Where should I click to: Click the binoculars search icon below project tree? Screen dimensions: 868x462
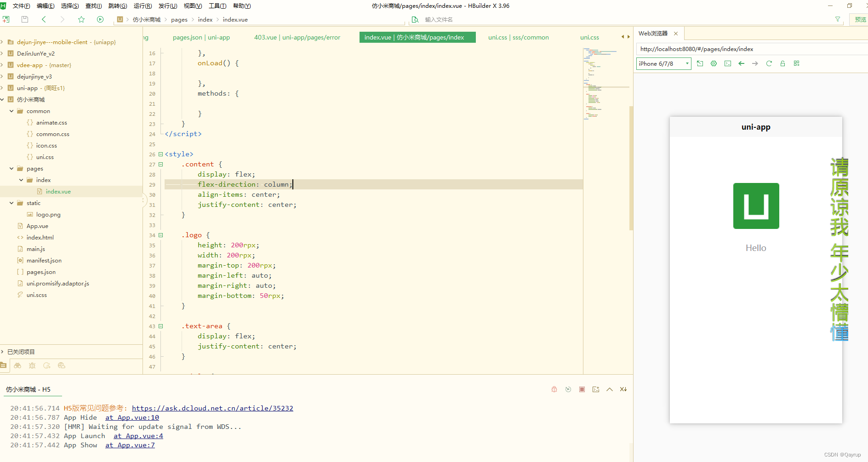click(17, 365)
